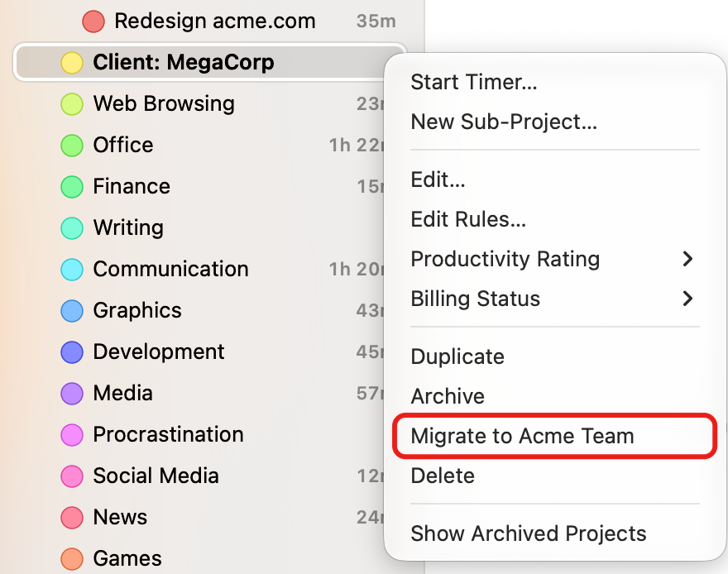This screenshot has width=728, height=574.
Task: Select the Procrastination project row
Action: [200, 434]
